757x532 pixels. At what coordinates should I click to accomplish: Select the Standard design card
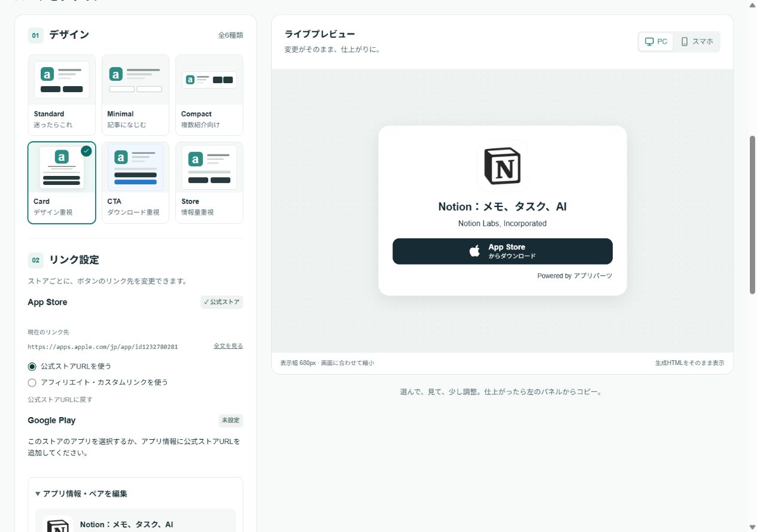pos(62,95)
